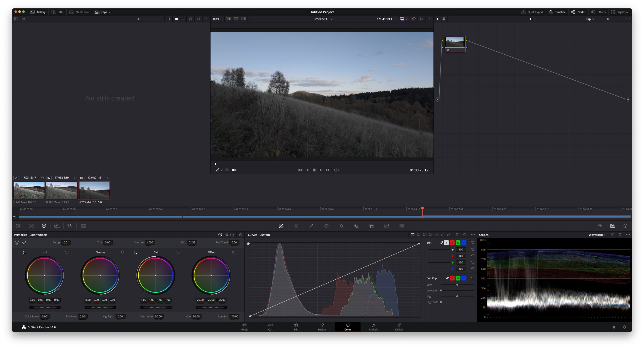Image resolution: width=644 pixels, height=348 pixels.
Task: Open the LUTs browser button
Action: pyautogui.click(x=57, y=12)
